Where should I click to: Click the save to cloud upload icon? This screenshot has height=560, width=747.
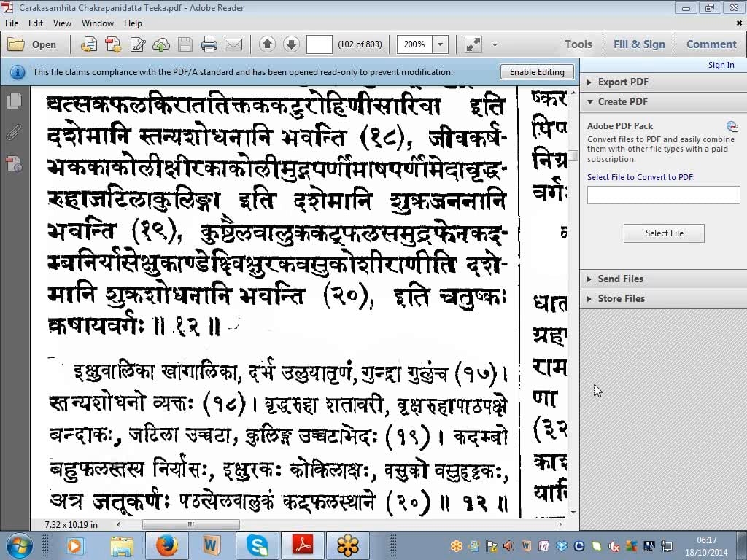[161, 44]
